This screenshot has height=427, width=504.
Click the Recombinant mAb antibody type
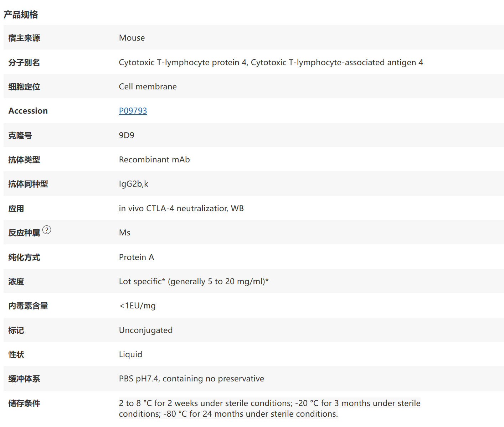pos(154,160)
